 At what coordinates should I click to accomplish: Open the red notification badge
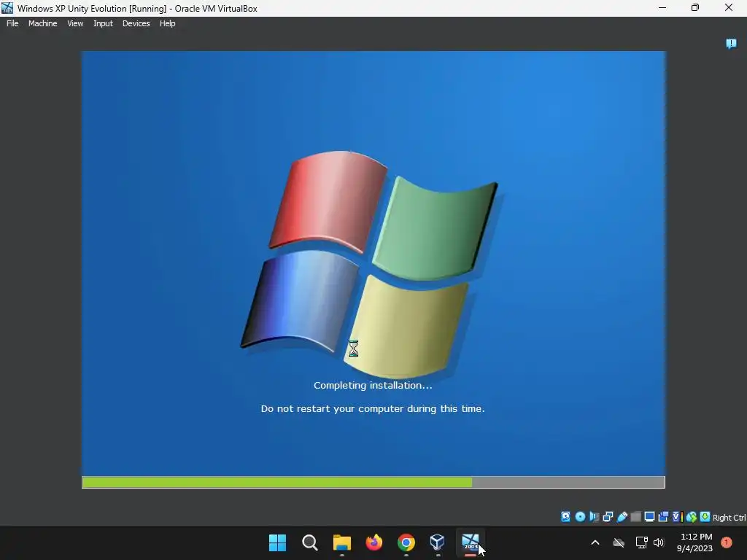727,542
